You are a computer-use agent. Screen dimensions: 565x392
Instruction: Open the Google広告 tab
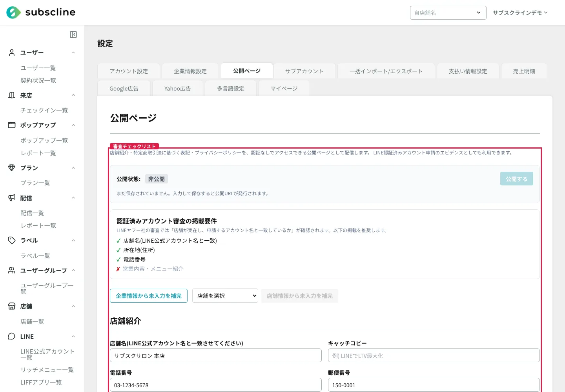coord(124,88)
